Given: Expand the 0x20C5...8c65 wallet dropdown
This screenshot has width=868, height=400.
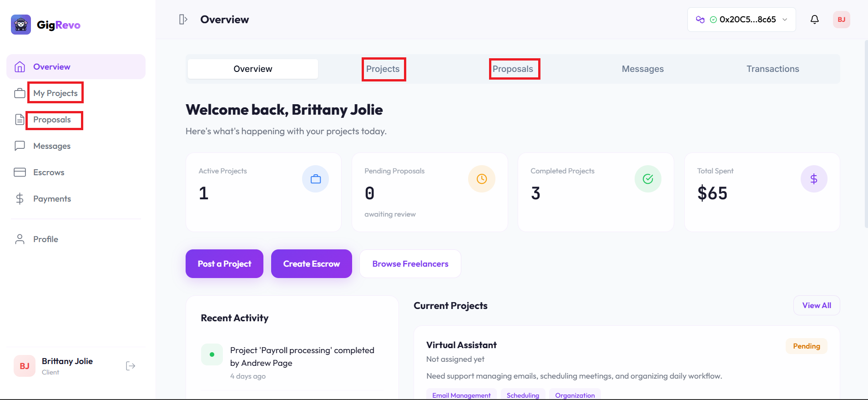Looking at the screenshot, I should click(742, 20).
